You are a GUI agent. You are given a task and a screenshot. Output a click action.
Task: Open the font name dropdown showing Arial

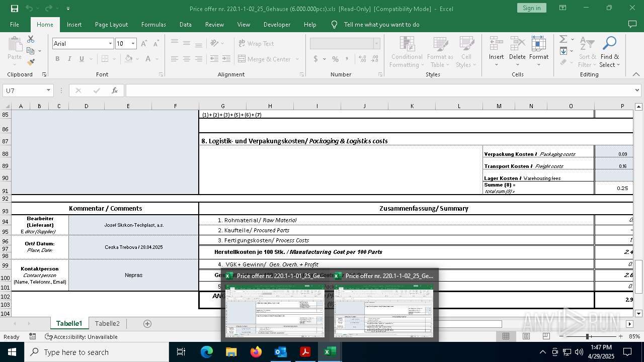[x=110, y=44]
